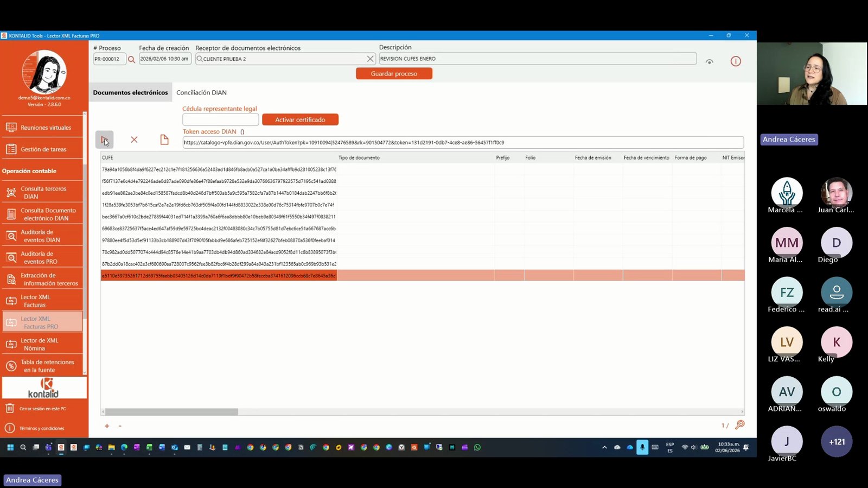Run the play arrow toolbar icon
Screen dimensions: 868x488
(104, 140)
